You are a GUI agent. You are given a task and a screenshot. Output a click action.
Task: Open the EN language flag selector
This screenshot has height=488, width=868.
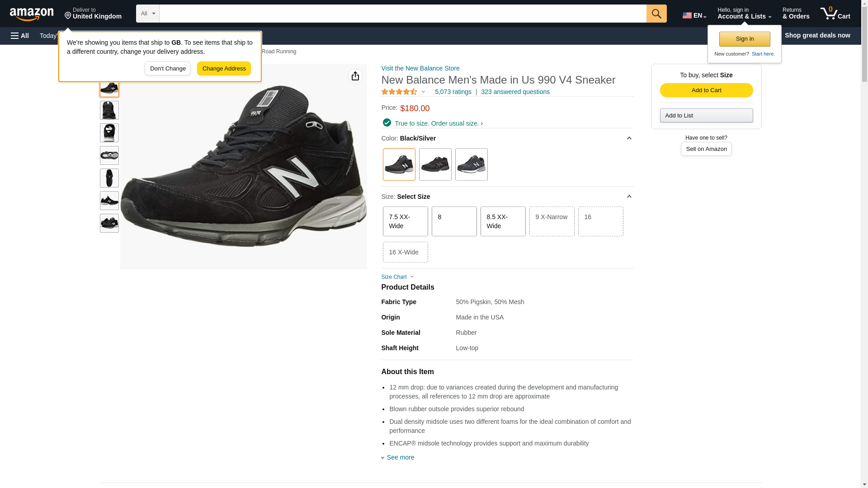pyautogui.click(x=694, y=15)
